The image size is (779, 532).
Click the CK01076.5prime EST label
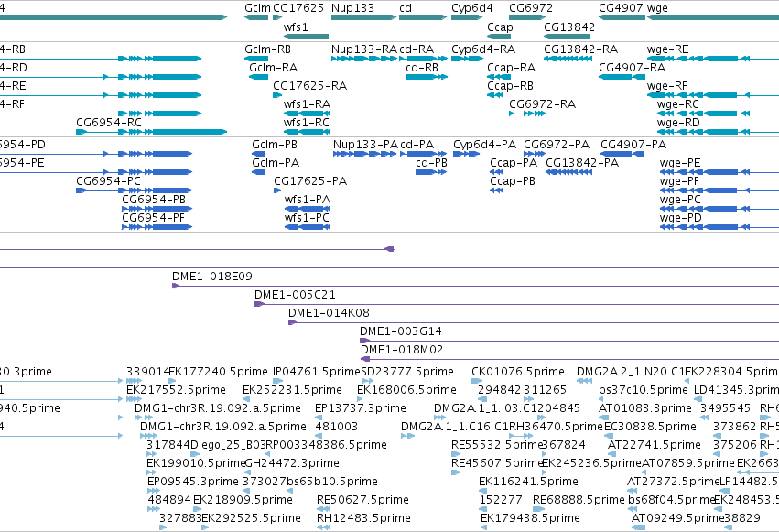[518, 372]
